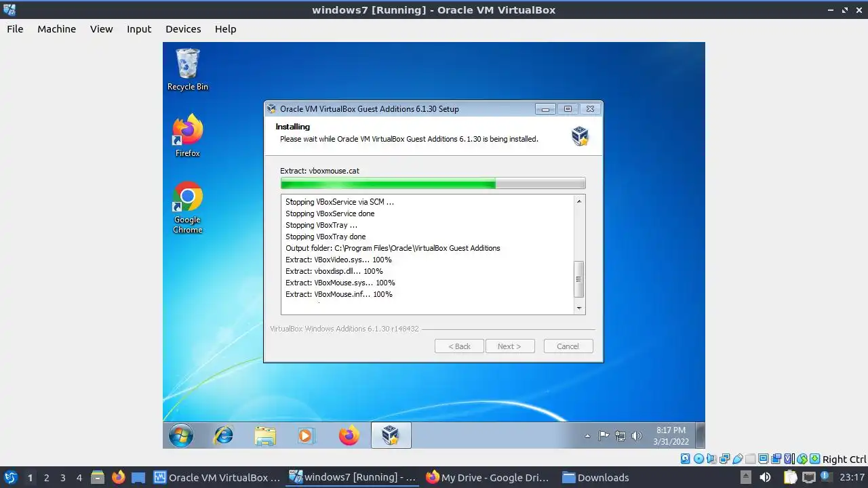Click the optical disk status icon

pyautogui.click(x=698, y=459)
